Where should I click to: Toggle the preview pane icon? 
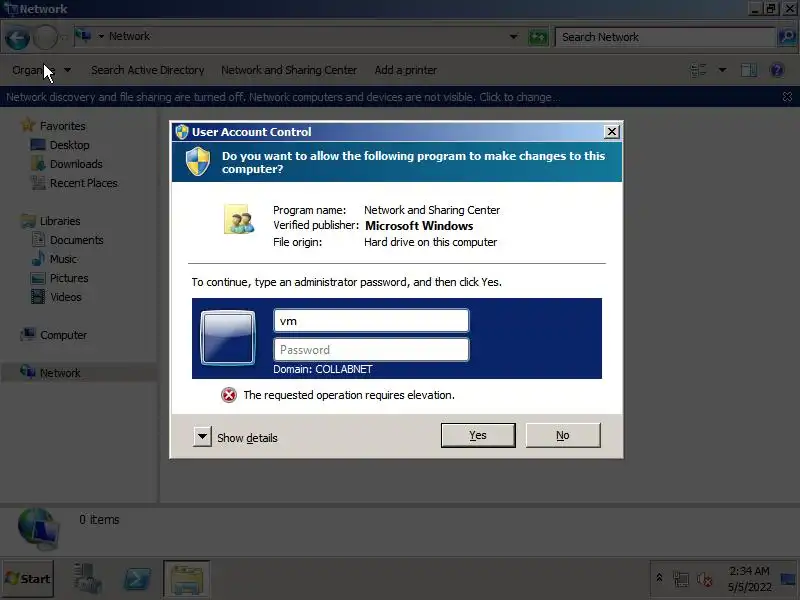pyautogui.click(x=748, y=70)
